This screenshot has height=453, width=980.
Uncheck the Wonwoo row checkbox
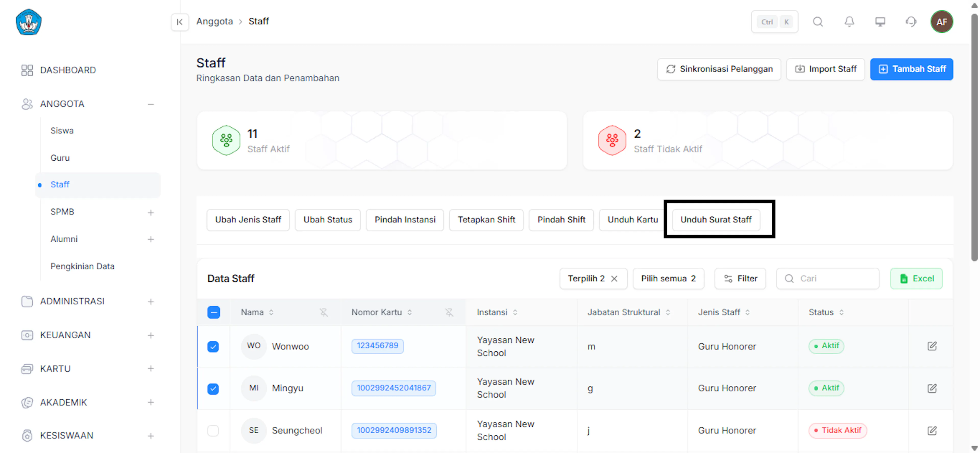point(213,347)
